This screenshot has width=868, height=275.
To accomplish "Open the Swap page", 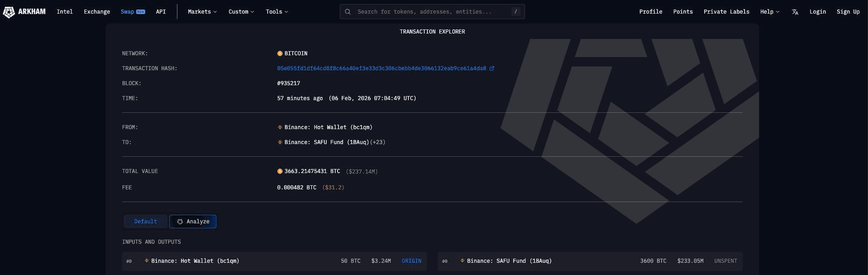I will click(x=128, y=12).
